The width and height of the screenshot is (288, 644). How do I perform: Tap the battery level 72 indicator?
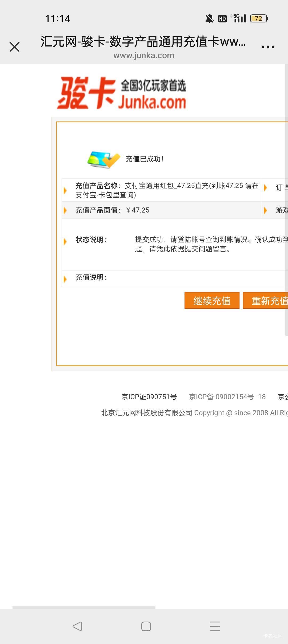(x=259, y=18)
